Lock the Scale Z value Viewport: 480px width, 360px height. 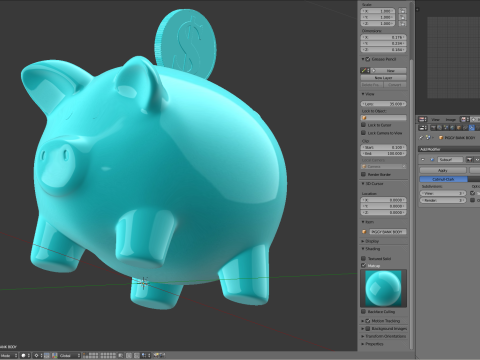402,24
